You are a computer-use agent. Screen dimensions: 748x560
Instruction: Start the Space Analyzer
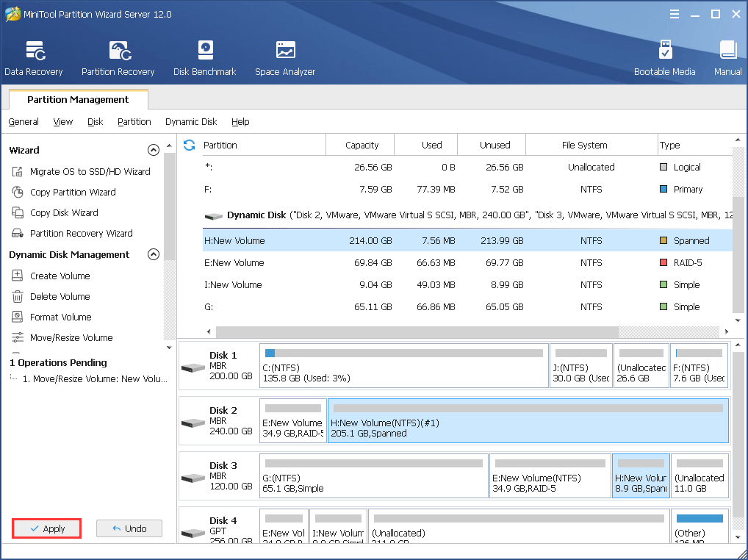tap(285, 58)
